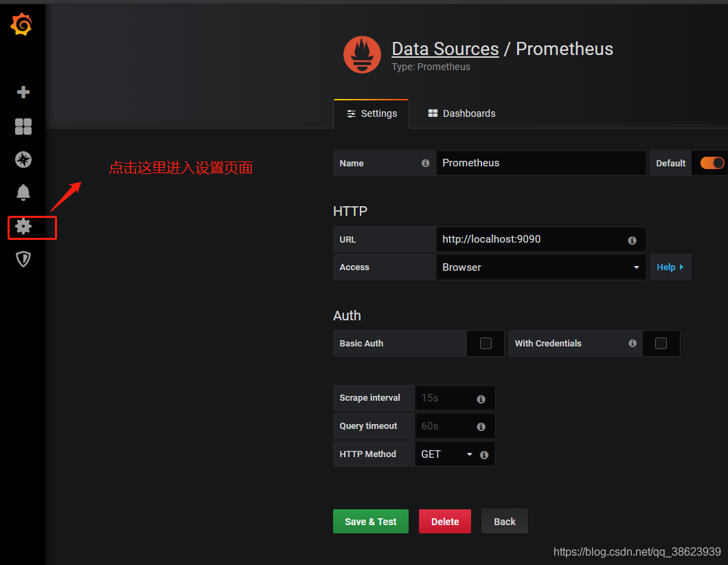Open the Server Admin shield icon
This screenshot has height=565, width=728.
coord(23,259)
